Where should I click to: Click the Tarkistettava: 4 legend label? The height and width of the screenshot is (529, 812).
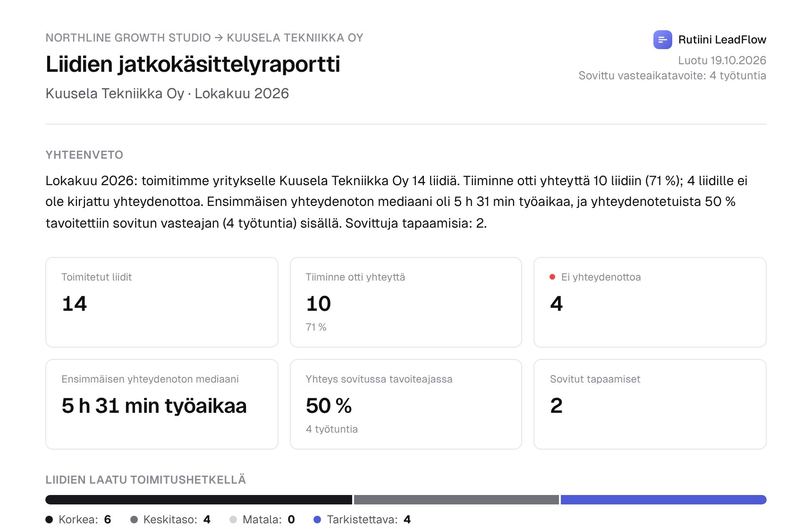pos(369,520)
